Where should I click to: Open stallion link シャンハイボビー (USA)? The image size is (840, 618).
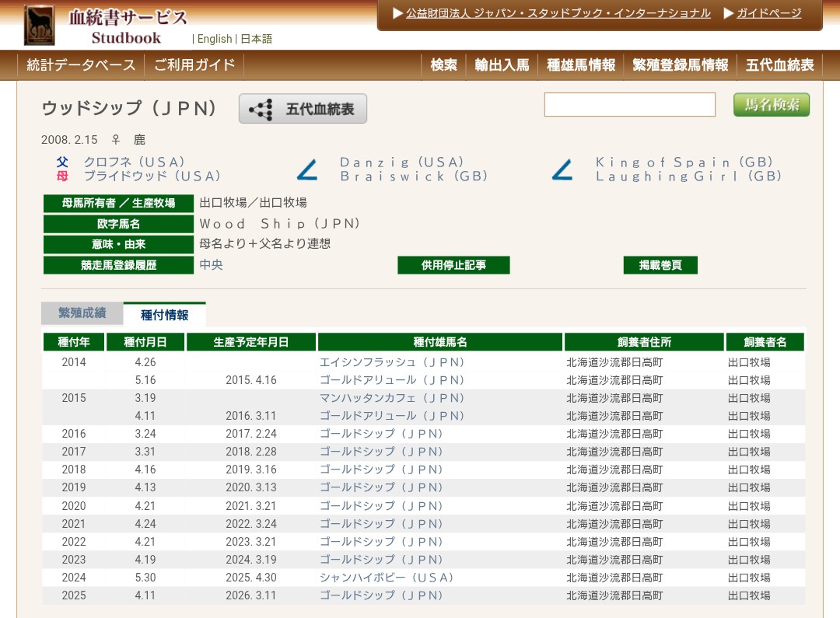(x=387, y=578)
